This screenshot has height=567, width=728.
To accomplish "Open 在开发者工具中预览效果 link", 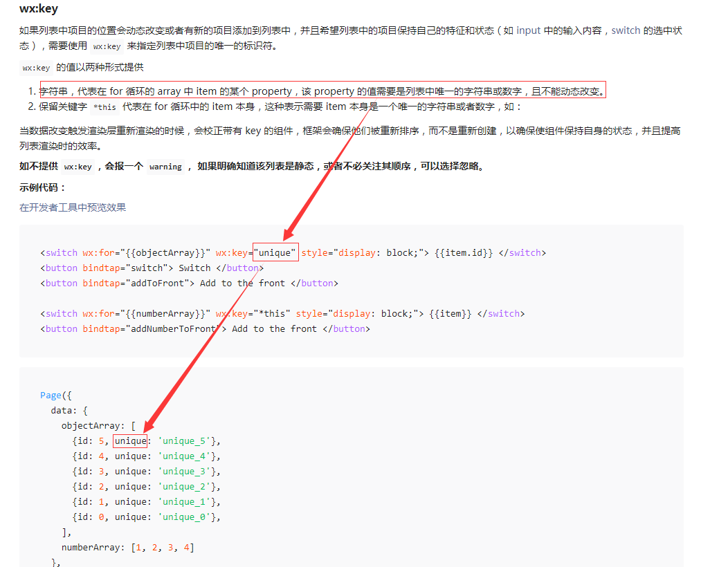I will 73,207.
